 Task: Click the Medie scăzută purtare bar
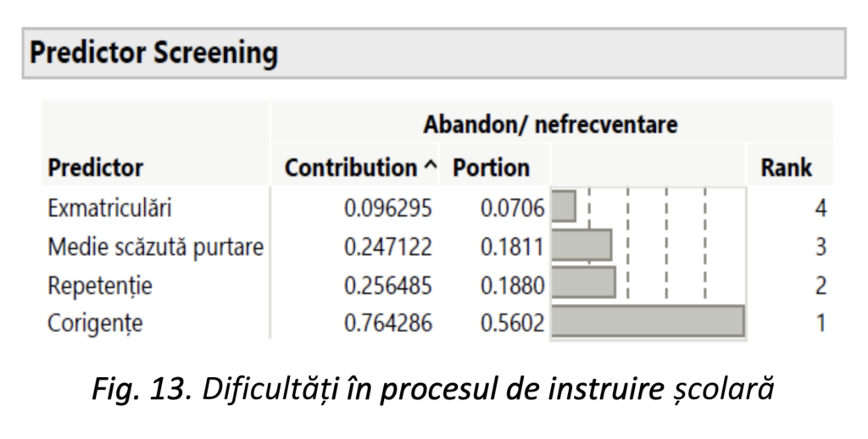581,245
